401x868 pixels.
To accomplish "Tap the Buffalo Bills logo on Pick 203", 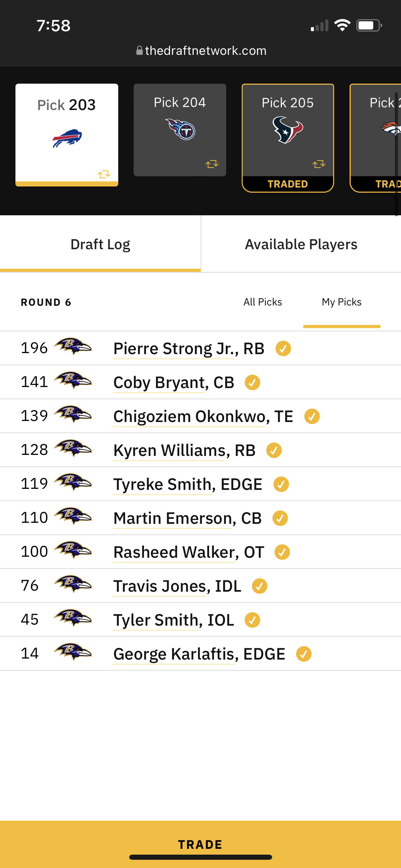I will coord(67,138).
